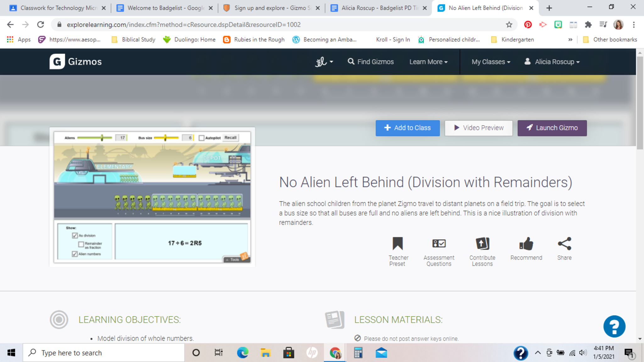Expand the Alicia Roscup account menu

click(552, 62)
